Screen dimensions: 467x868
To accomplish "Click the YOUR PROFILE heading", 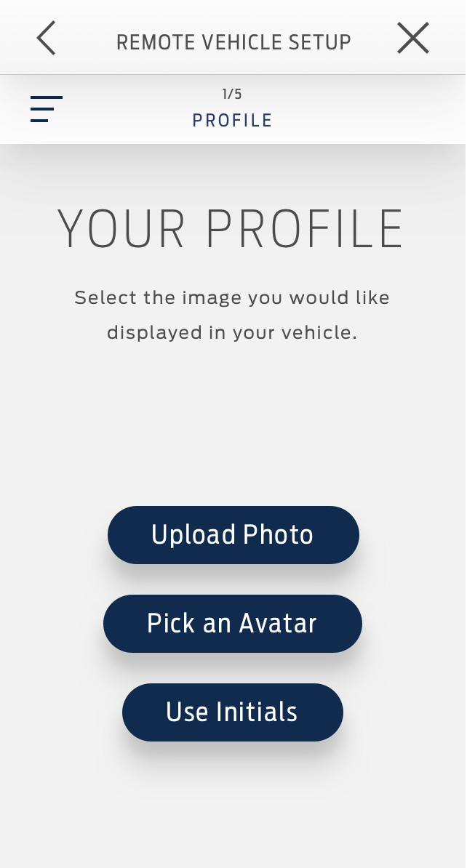I will click(233, 228).
